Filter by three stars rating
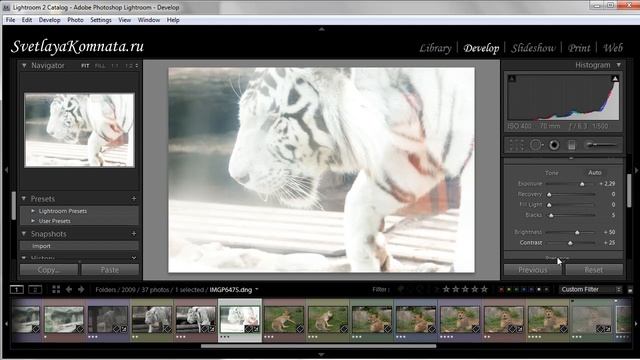 (x=465, y=289)
